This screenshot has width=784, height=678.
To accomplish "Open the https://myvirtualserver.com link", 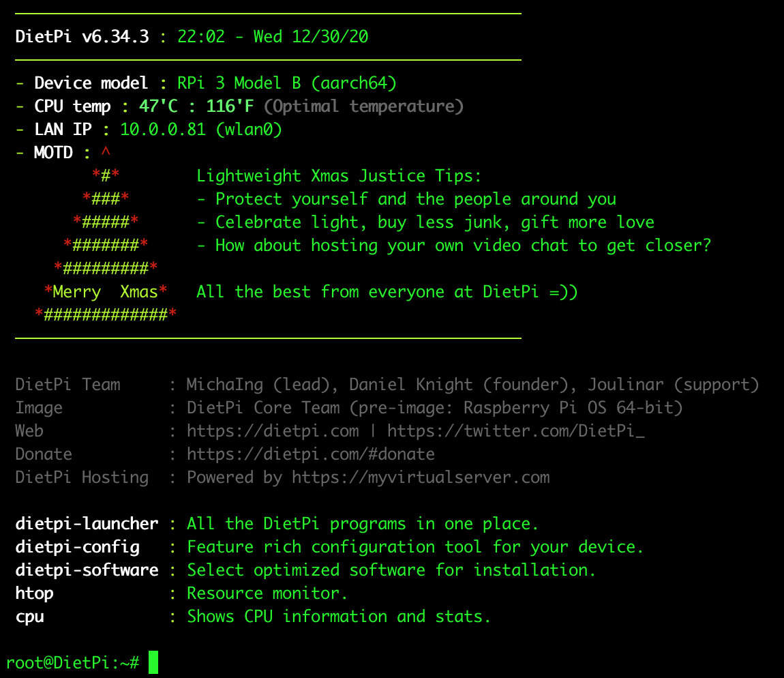I will (421, 477).
